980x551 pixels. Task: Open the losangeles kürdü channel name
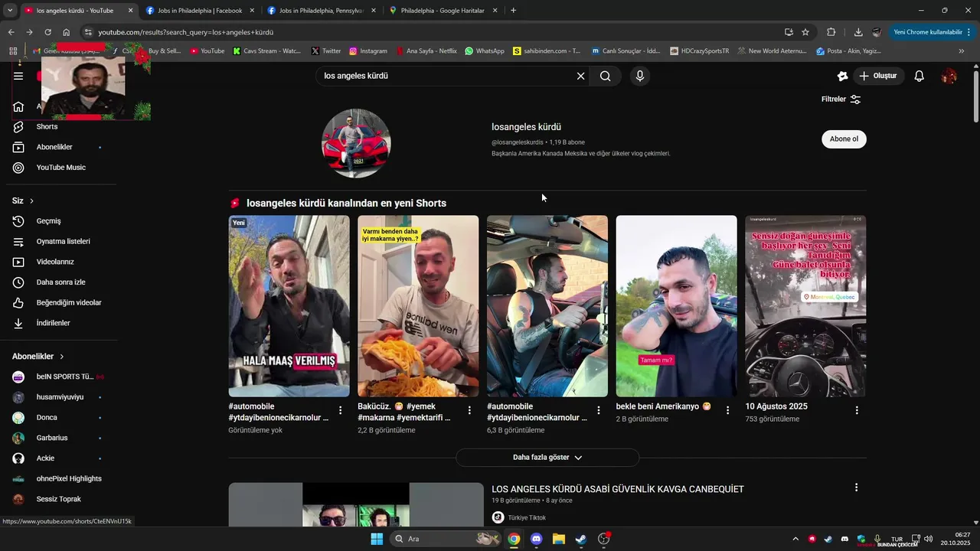(526, 127)
